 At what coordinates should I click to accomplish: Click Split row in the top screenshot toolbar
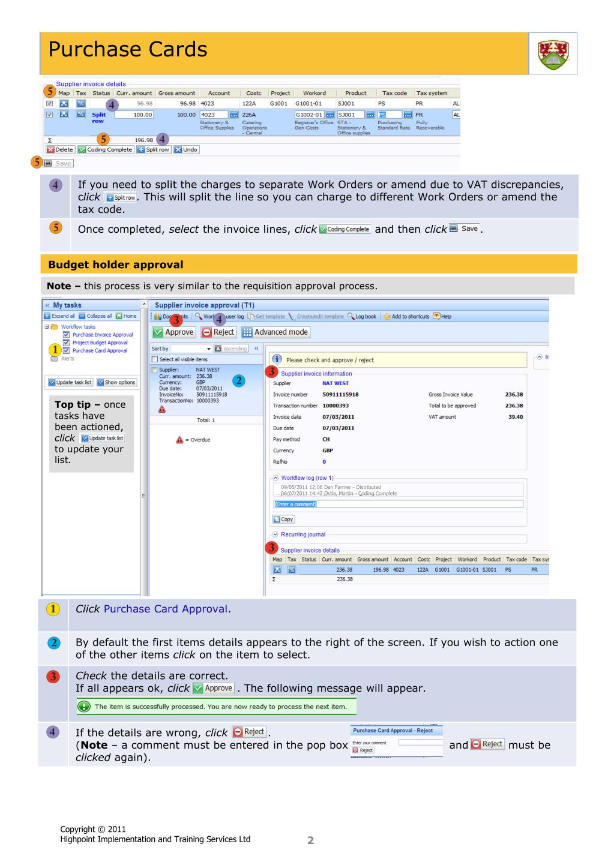tap(153, 149)
